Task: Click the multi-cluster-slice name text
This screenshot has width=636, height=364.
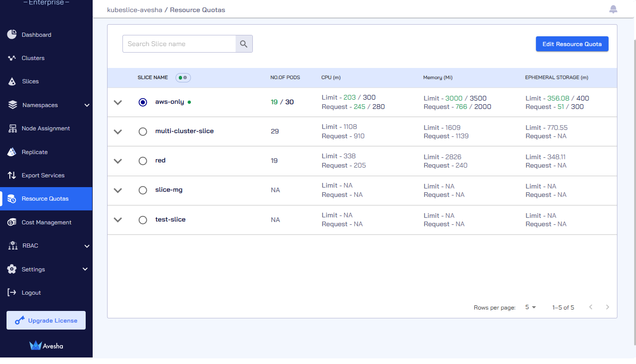Action: click(x=184, y=131)
